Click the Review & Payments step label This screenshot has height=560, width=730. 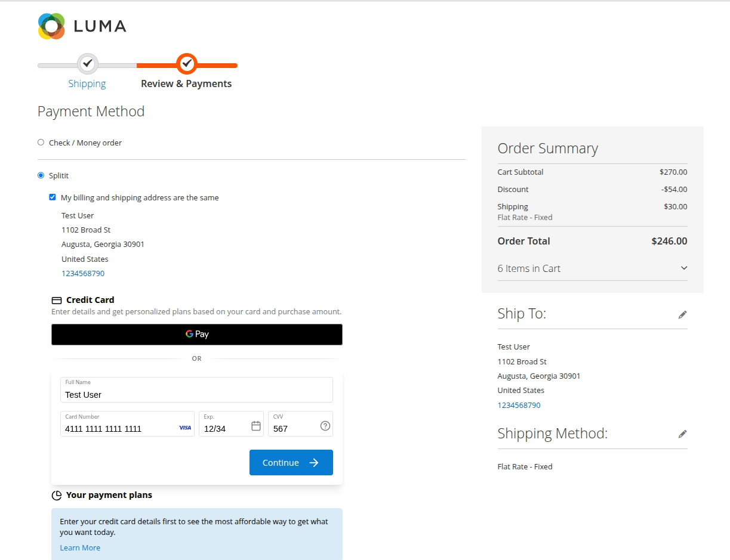[186, 83]
